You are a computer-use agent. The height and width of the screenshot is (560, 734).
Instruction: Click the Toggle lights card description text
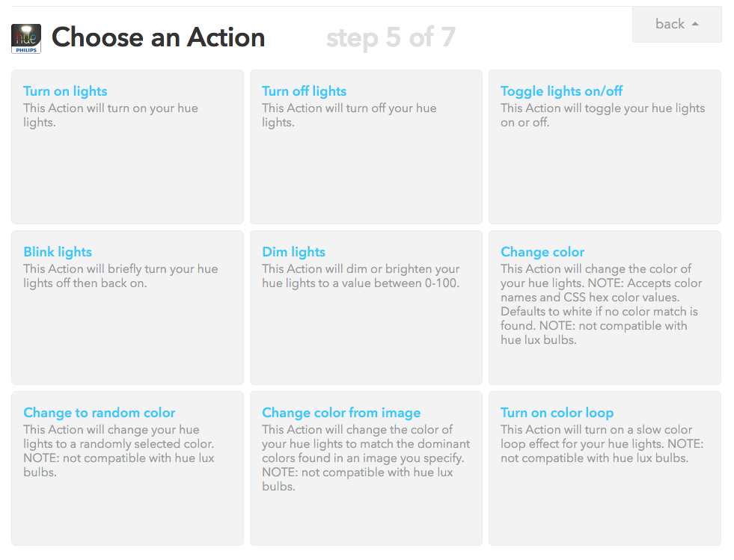602,115
